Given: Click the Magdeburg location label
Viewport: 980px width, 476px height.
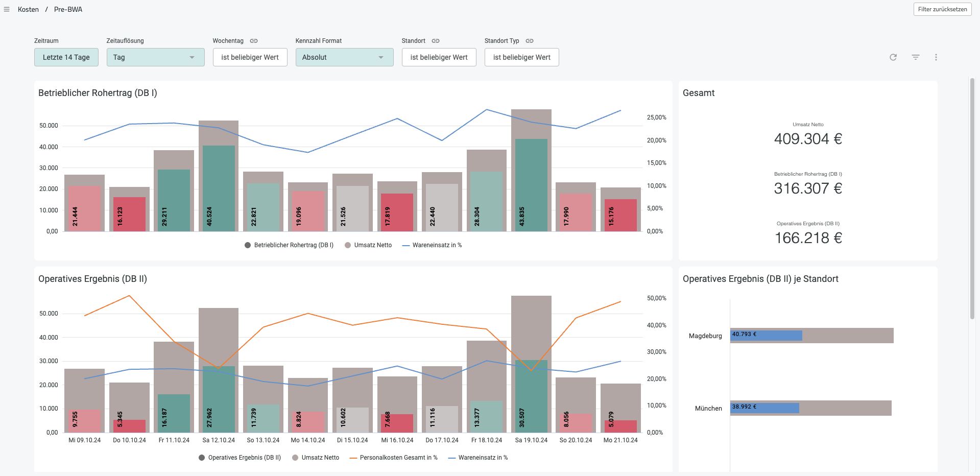Looking at the screenshot, I should (705, 336).
